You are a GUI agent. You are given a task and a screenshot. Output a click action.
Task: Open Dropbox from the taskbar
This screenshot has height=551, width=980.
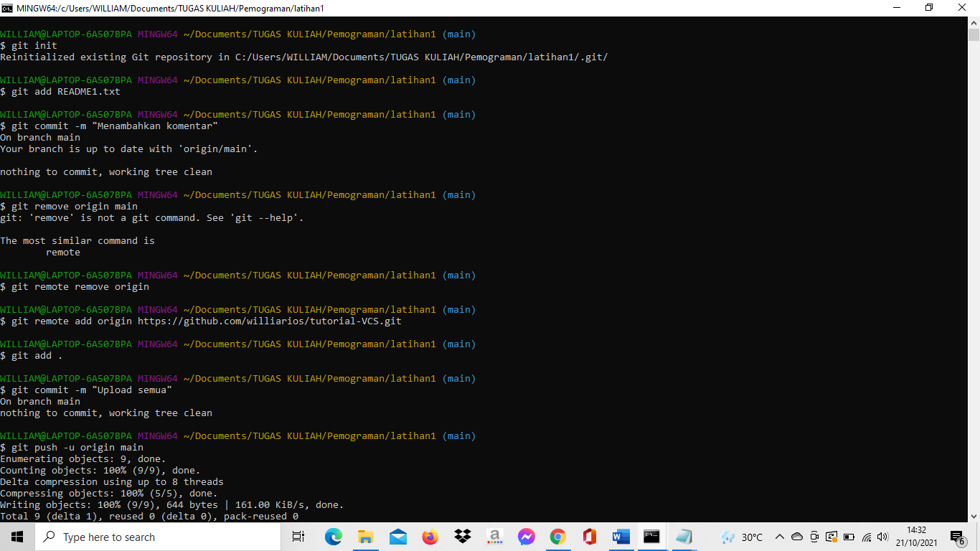[462, 537]
